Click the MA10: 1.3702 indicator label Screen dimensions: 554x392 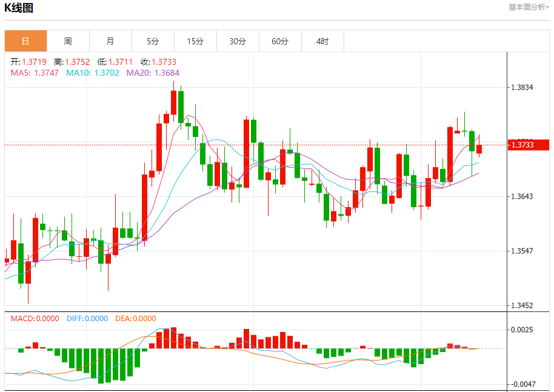[93, 73]
